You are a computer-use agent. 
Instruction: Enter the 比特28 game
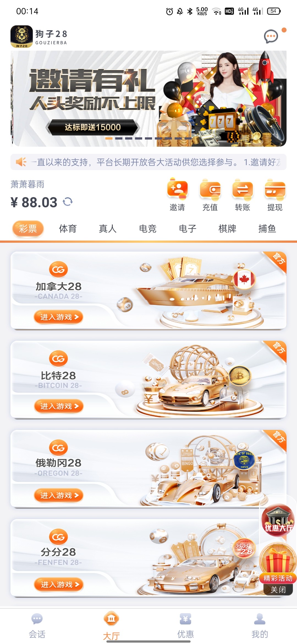[x=58, y=406]
